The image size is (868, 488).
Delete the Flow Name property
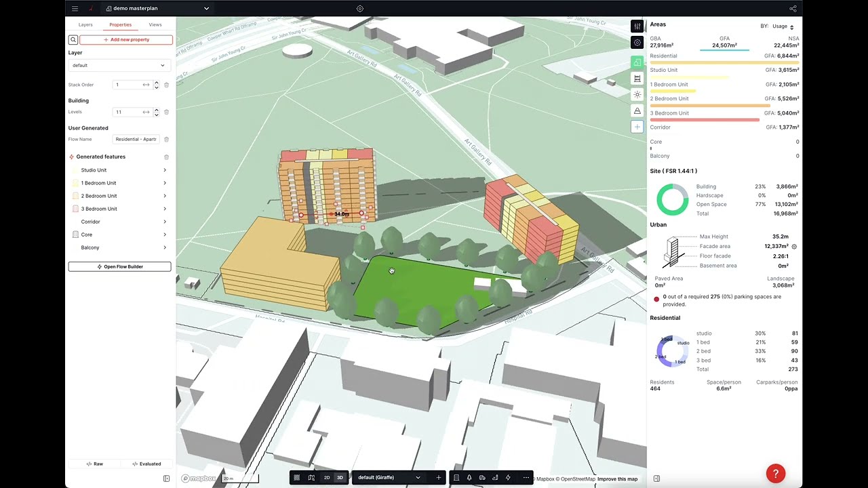166,139
